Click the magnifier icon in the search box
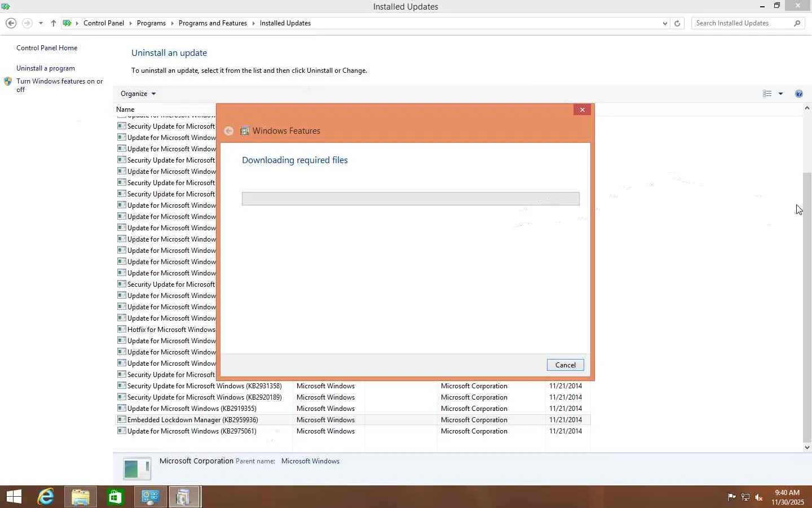This screenshot has width=812, height=508. pyautogui.click(x=797, y=23)
